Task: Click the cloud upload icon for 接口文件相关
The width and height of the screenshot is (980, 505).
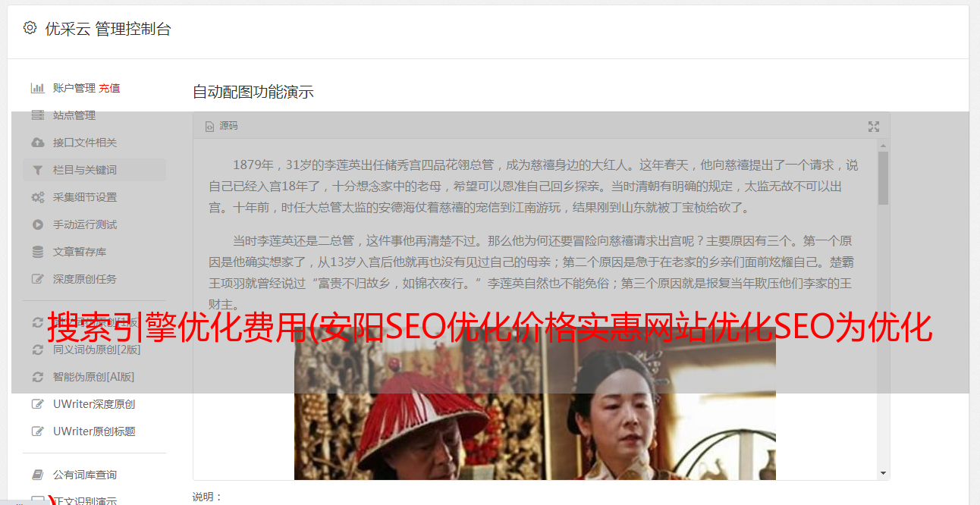Action: point(37,143)
